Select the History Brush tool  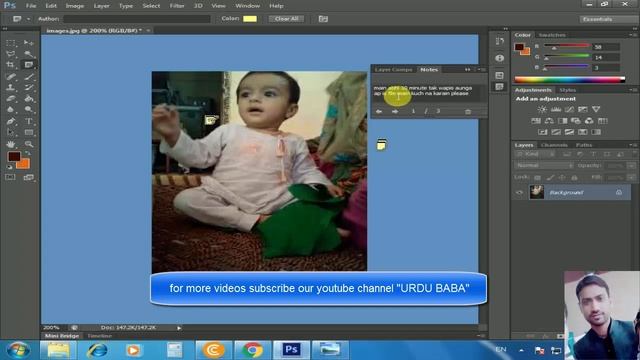coord(29,87)
